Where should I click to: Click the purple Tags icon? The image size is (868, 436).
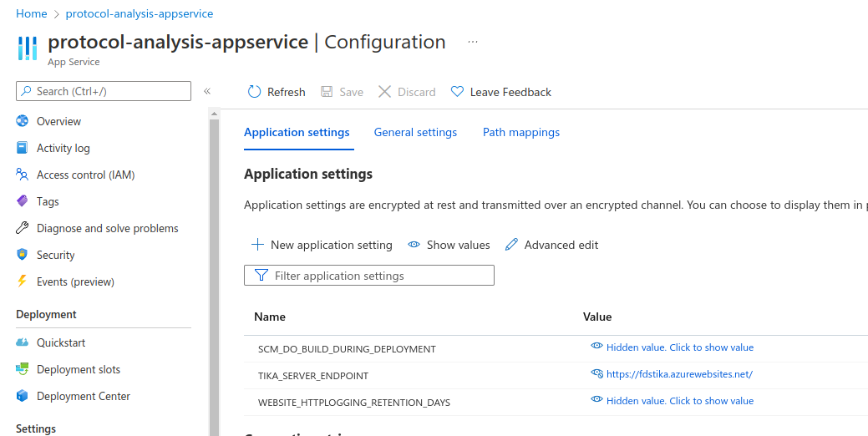23,200
